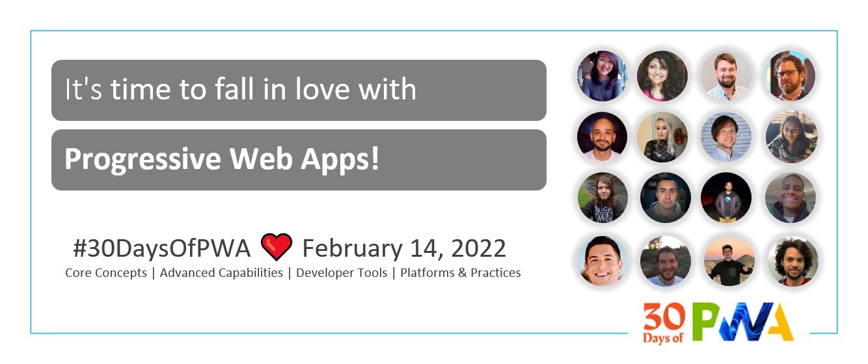This screenshot has height=364, width=868.
Task: Open avatar of man before blue brick wall
Action: [x=726, y=136]
